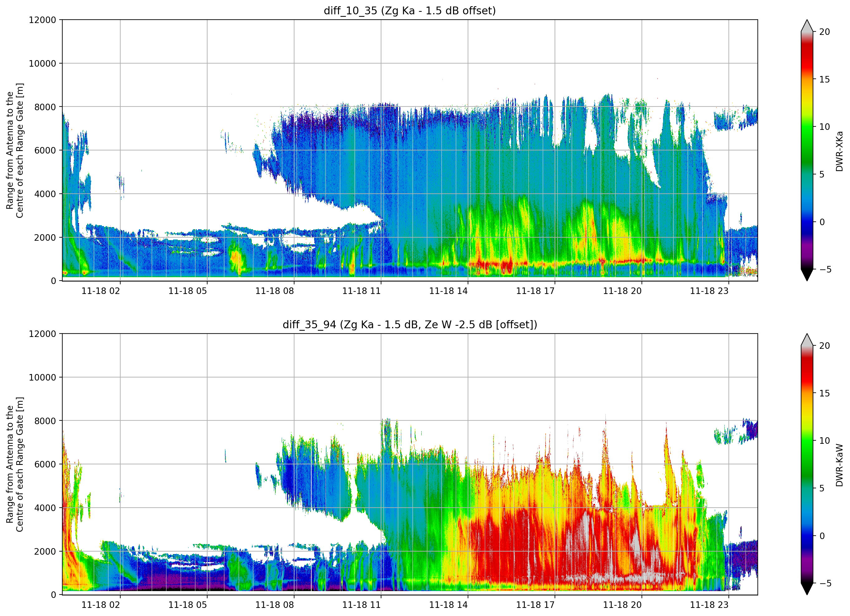This screenshot has height=616, width=850.
Task: Click the 10000 tick on bottom plot
Action: [x=42, y=377]
